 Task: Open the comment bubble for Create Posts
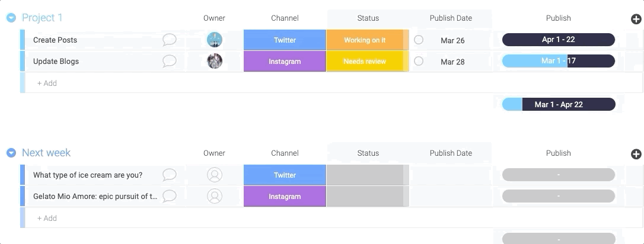tap(170, 40)
